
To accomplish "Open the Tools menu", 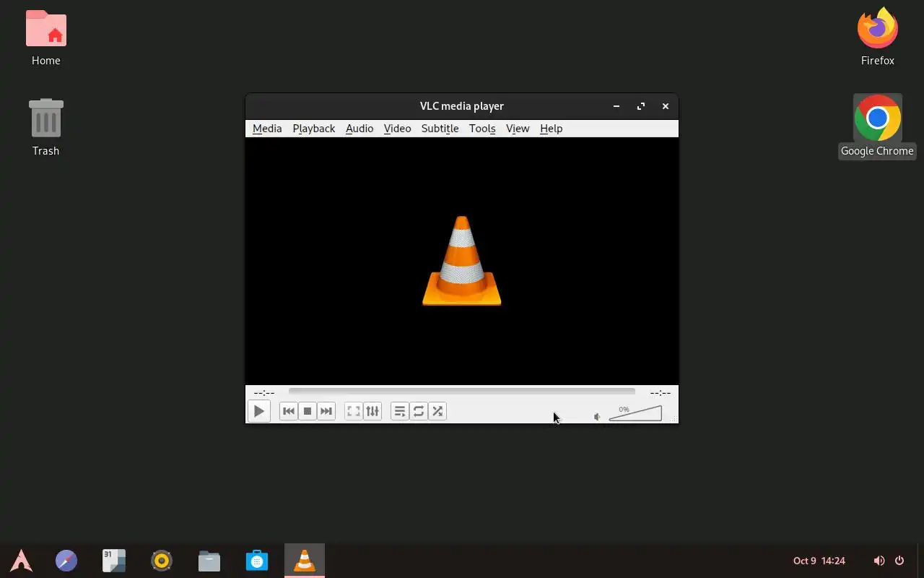I will (x=482, y=129).
